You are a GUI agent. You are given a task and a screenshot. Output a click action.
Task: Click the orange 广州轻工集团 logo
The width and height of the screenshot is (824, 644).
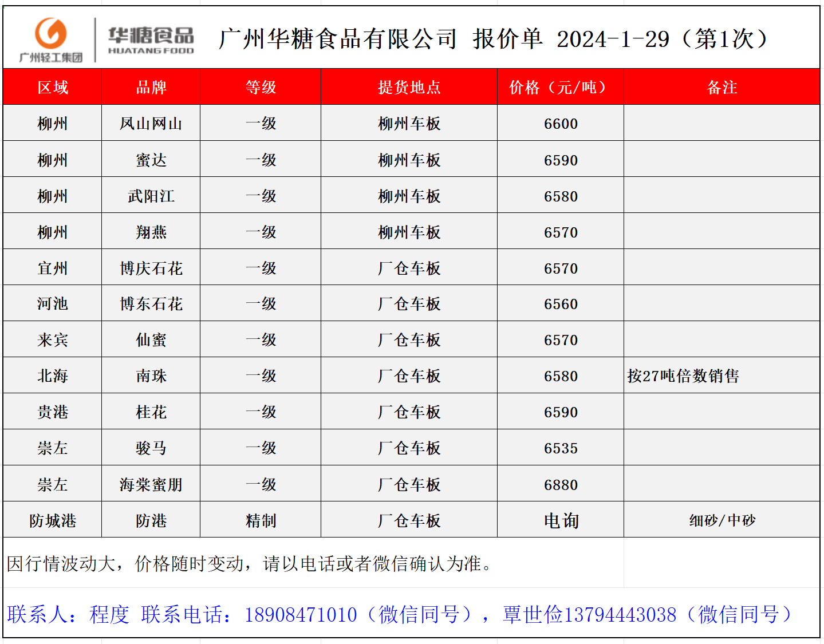click(51, 39)
